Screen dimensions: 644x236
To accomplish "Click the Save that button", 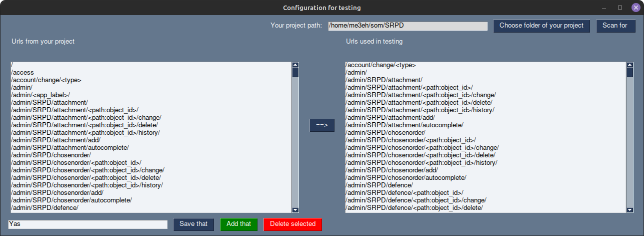I will coord(193,224).
